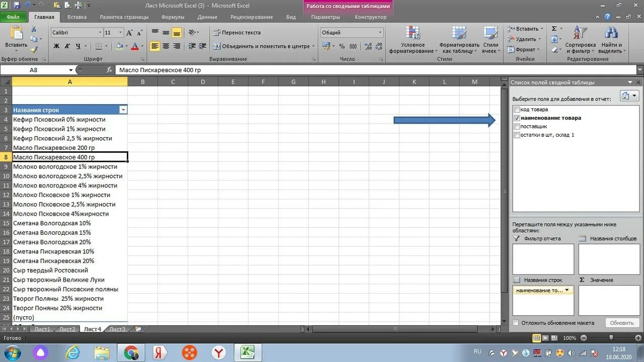Viewport: 644px width, 362px height.
Task: Increase font size with the larger A icon
Action: [129, 33]
